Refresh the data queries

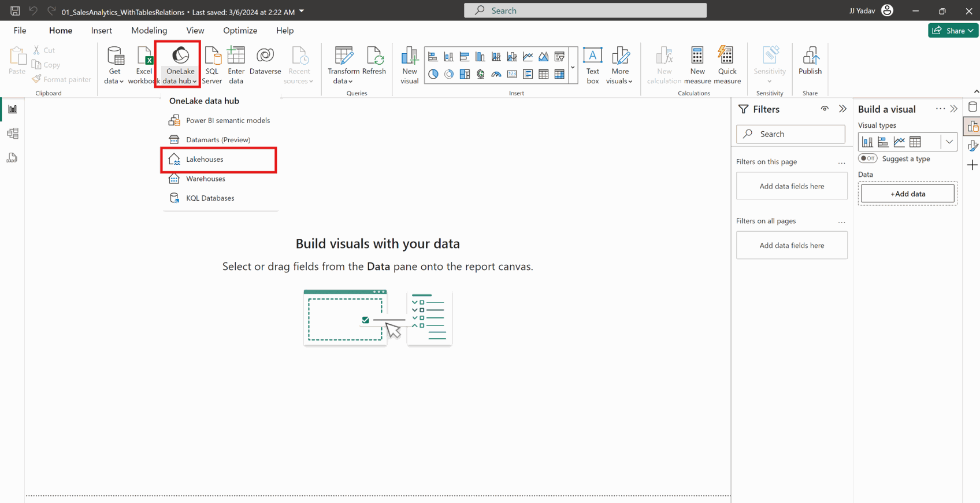pos(374,61)
